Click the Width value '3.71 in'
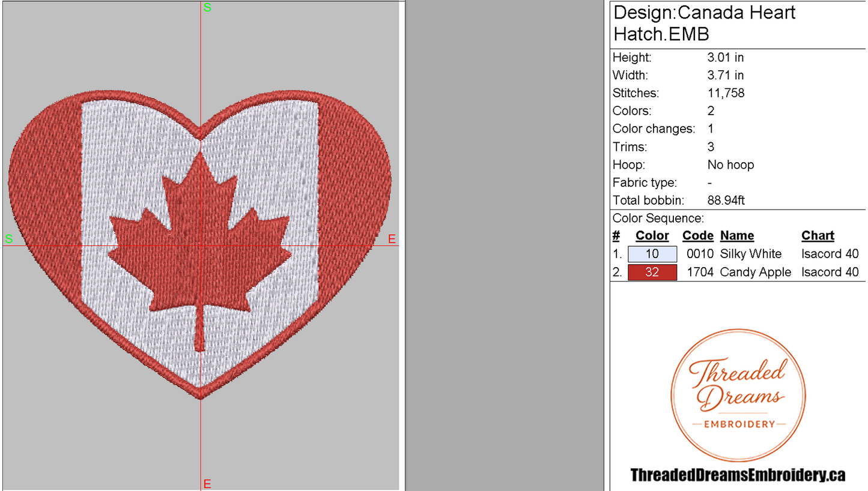The image size is (868, 491). coord(726,76)
